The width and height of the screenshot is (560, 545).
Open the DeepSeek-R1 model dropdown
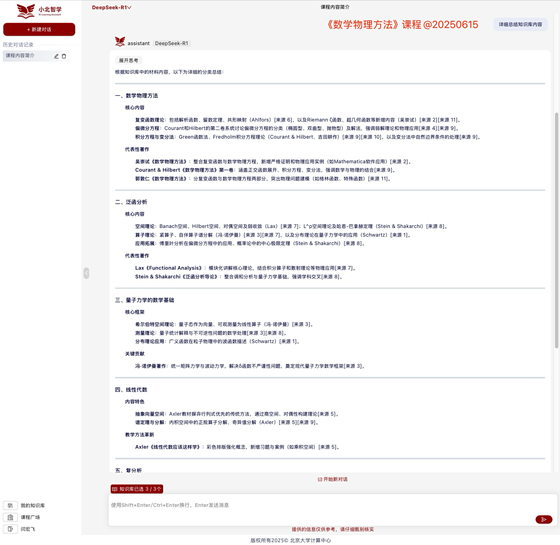point(111,8)
